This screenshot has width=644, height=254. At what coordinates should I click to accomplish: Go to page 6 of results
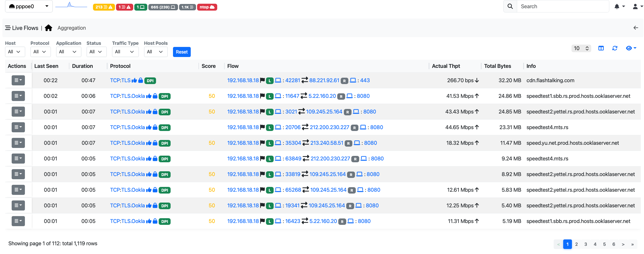tap(614, 244)
